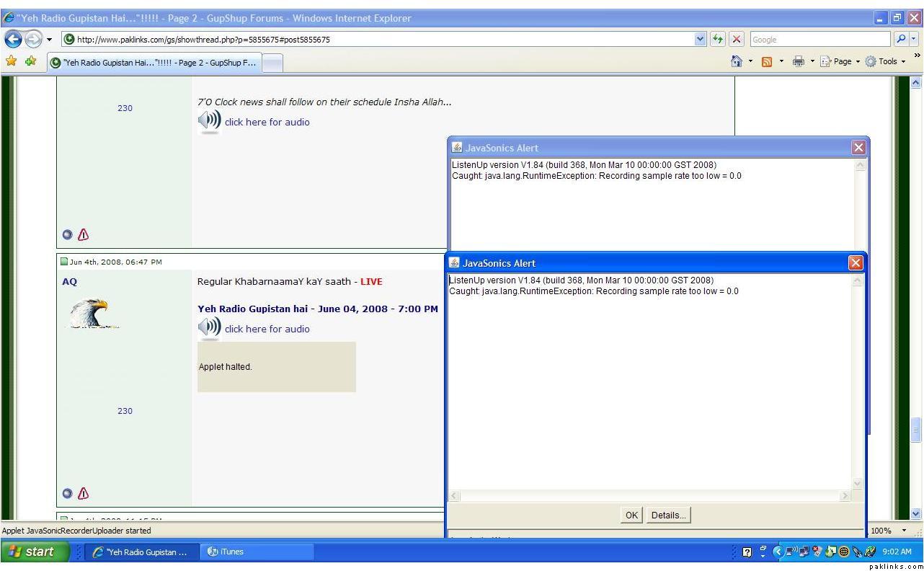Click the report post warning triangle icon

click(84, 494)
